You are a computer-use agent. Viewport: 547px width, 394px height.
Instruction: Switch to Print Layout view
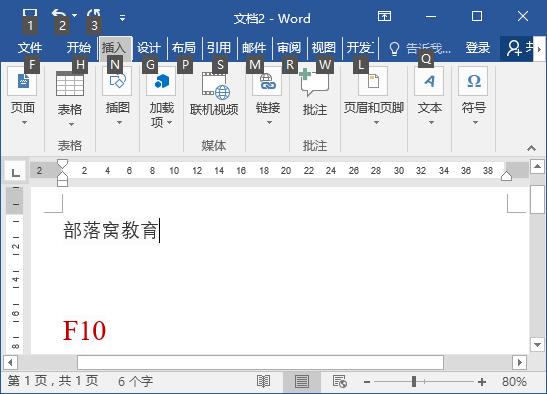point(302,381)
